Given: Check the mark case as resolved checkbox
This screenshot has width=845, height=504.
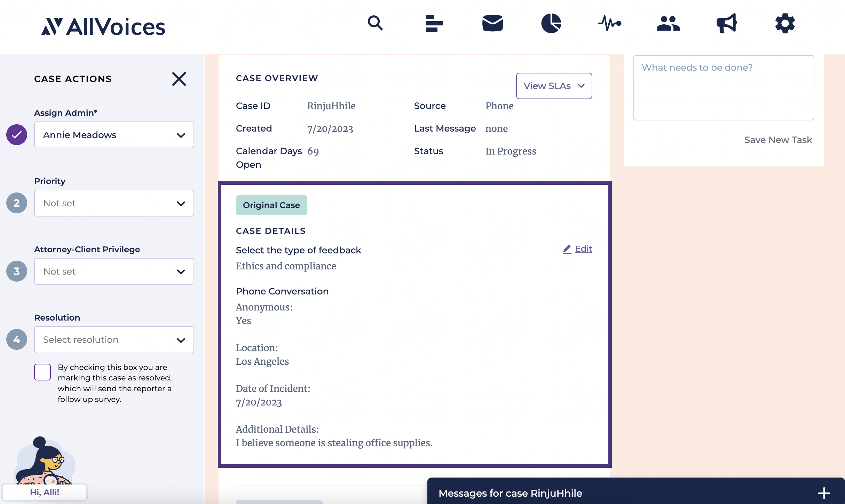Looking at the screenshot, I should click(42, 372).
